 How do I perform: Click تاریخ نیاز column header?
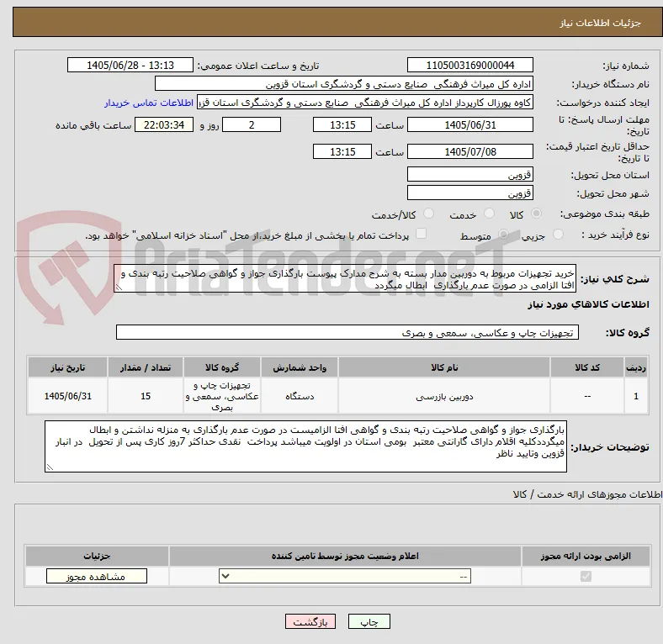coord(67,367)
